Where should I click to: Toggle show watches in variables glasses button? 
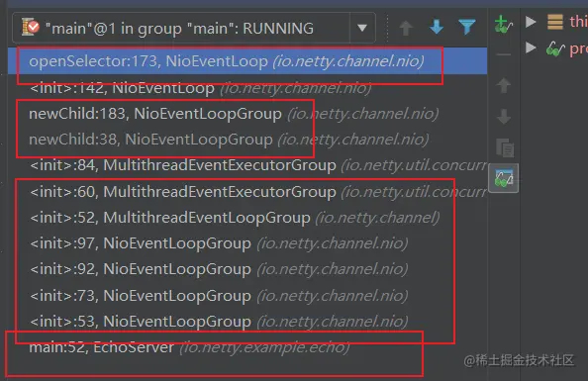pyautogui.click(x=504, y=178)
